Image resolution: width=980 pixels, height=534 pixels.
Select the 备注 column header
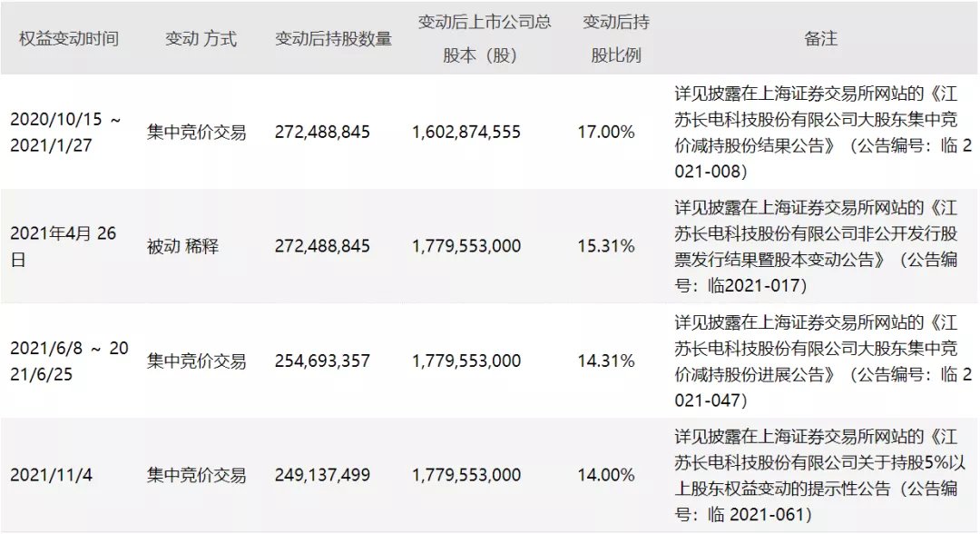(x=820, y=39)
